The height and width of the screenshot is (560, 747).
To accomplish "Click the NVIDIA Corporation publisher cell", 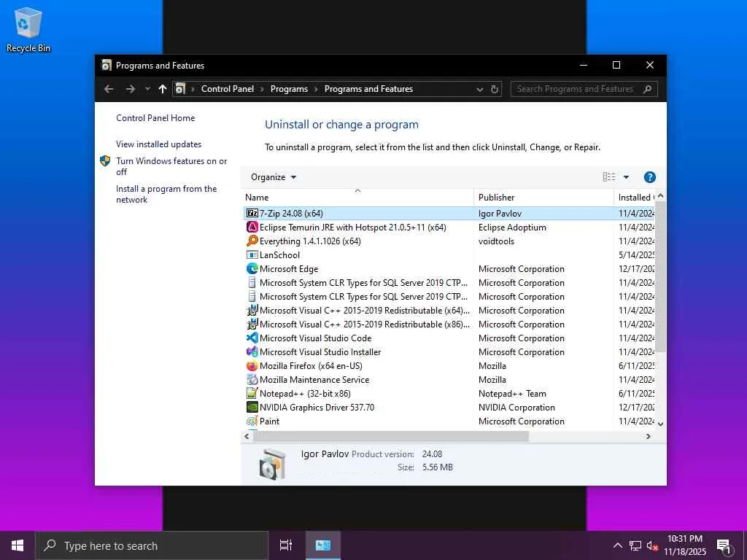I will (x=516, y=408).
